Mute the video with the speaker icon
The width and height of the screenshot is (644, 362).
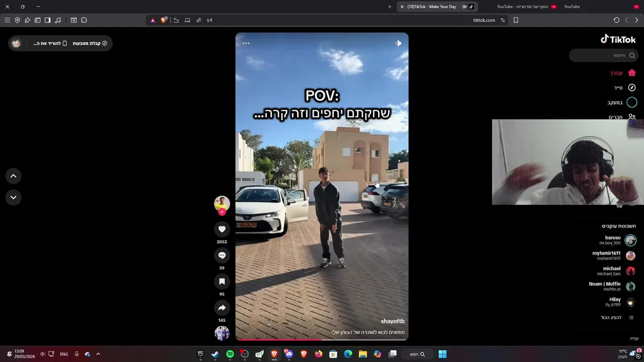point(398,43)
